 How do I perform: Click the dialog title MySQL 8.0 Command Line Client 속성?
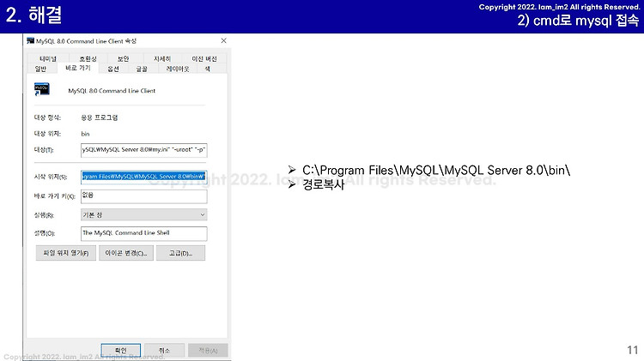coord(86,41)
